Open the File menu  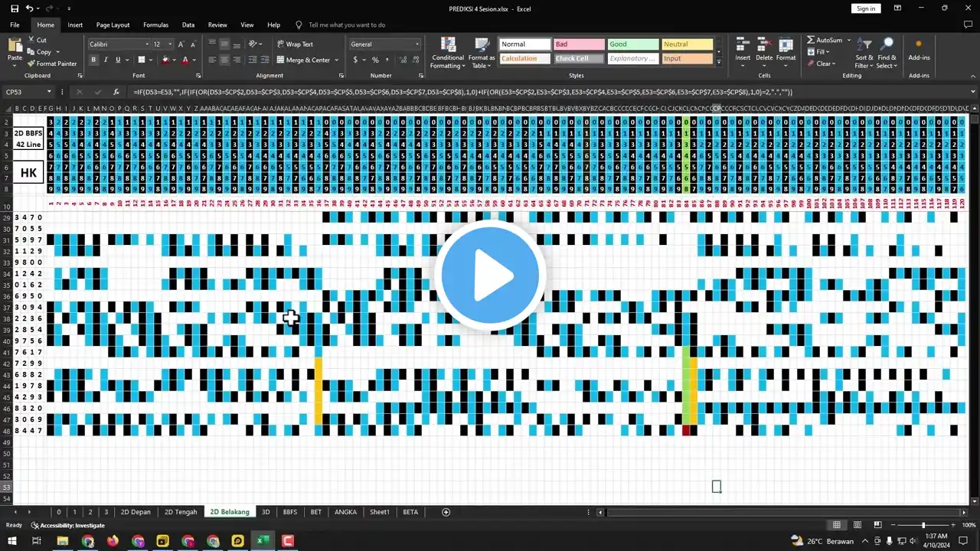pos(15,24)
